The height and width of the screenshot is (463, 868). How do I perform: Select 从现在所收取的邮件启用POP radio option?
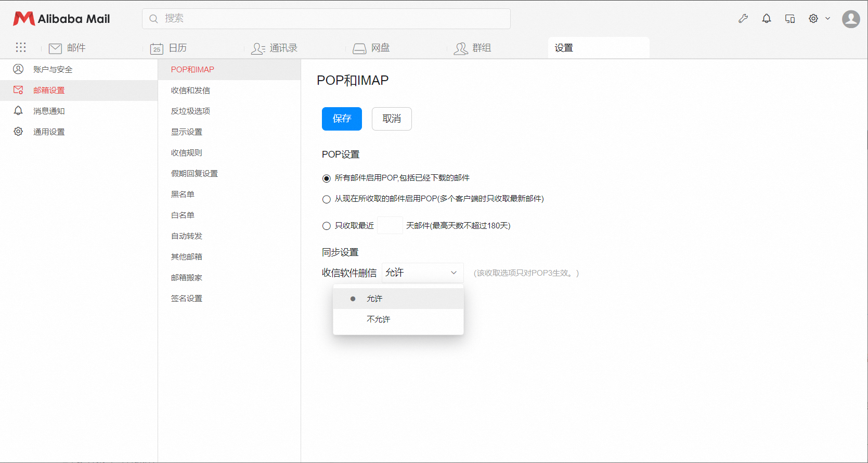point(327,199)
